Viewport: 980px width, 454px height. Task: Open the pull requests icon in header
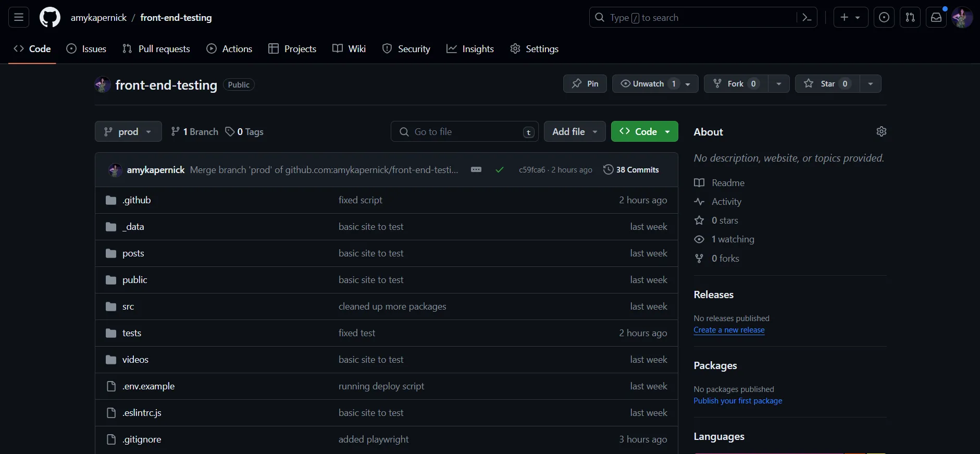910,18
